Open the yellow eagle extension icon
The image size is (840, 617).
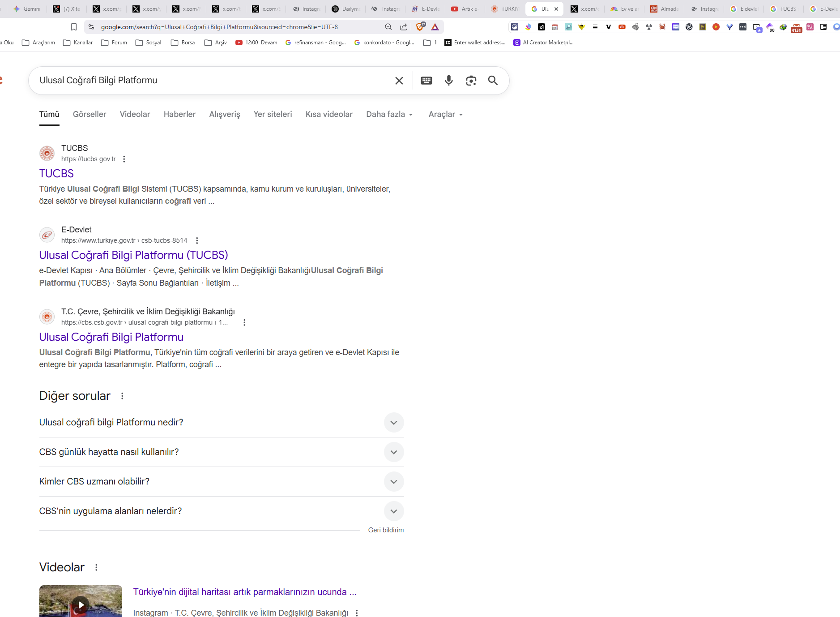click(582, 27)
